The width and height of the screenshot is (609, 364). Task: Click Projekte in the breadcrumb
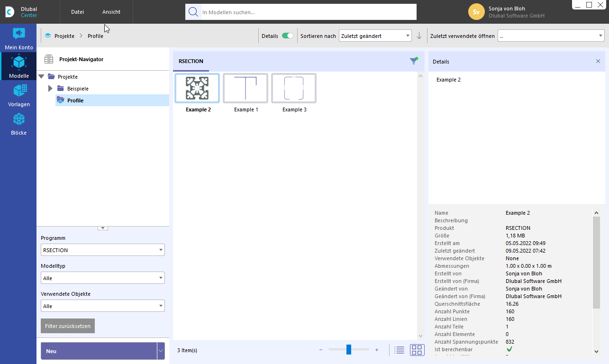[64, 36]
